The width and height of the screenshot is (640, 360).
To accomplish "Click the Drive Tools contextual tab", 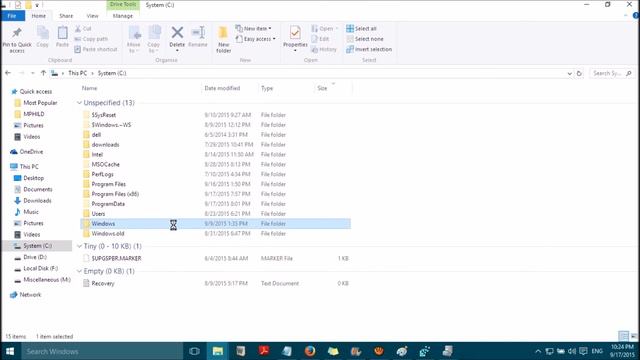I will pyautogui.click(x=123, y=4).
